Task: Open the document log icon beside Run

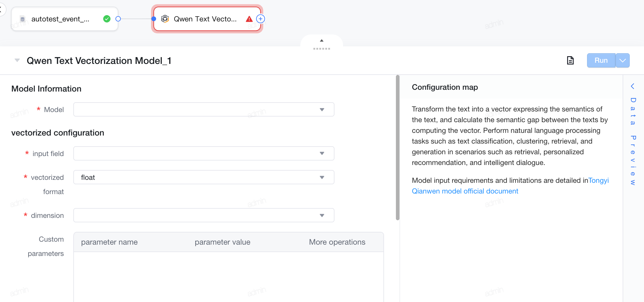Action: pyautogui.click(x=570, y=60)
